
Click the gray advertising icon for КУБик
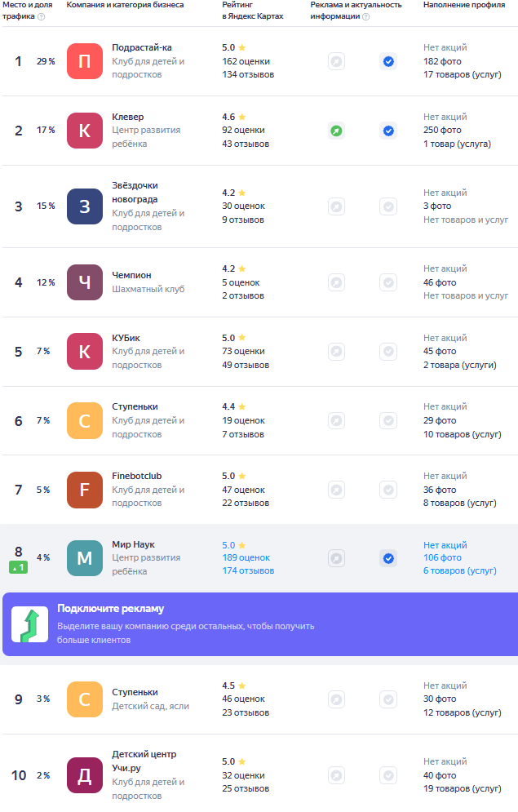[x=336, y=352]
